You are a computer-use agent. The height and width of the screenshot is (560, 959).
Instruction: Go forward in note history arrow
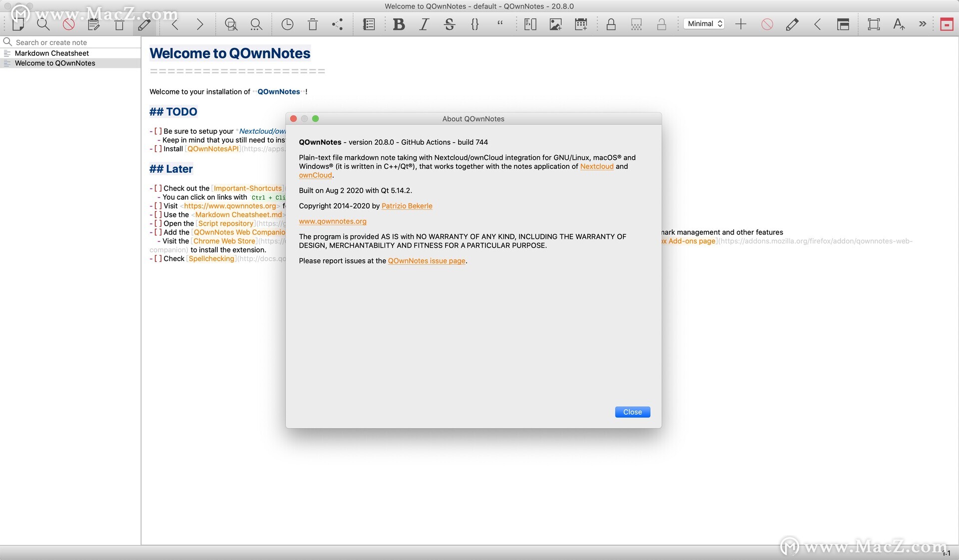pyautogui.click(x=200, y=24)
